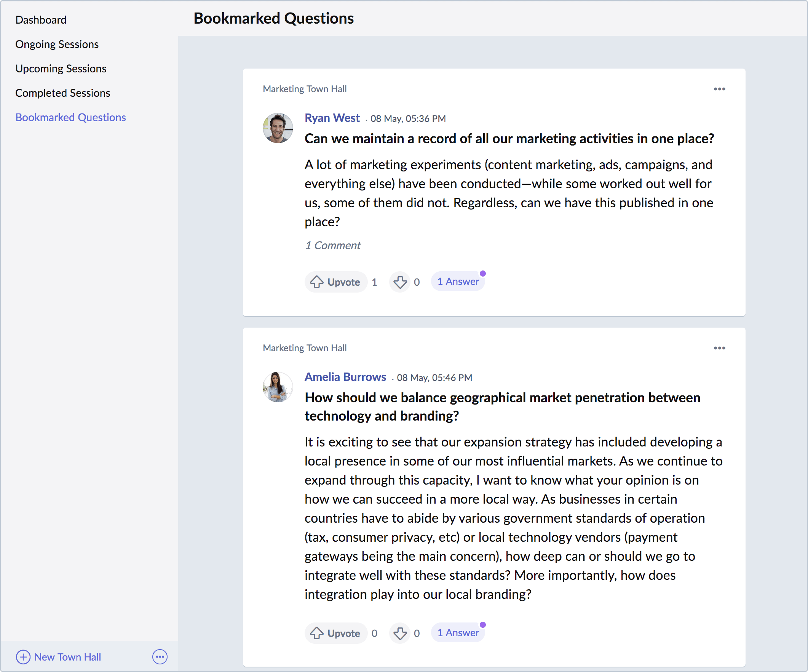The width and height of the screenshot is (808, 672).
Task: Upvote Ryan West's marketing activities question
Action: (x=335, y=282)
